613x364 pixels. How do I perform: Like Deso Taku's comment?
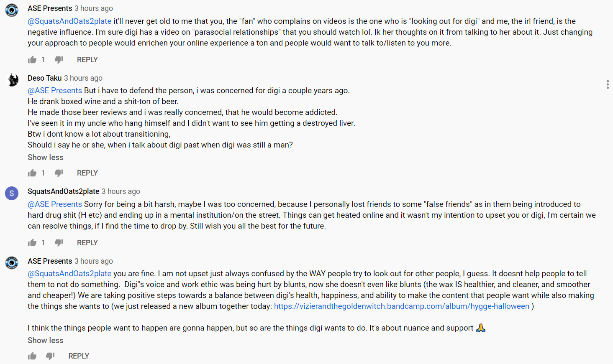click(32, 173)
